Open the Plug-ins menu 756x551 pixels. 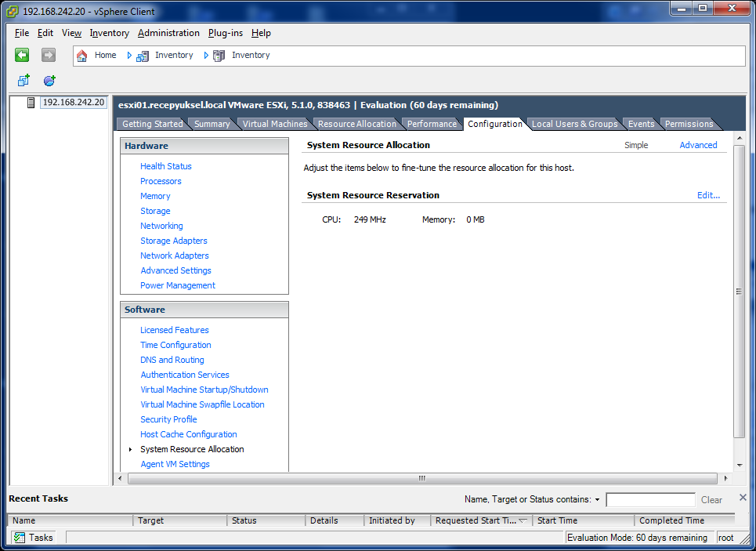point(226,33)
